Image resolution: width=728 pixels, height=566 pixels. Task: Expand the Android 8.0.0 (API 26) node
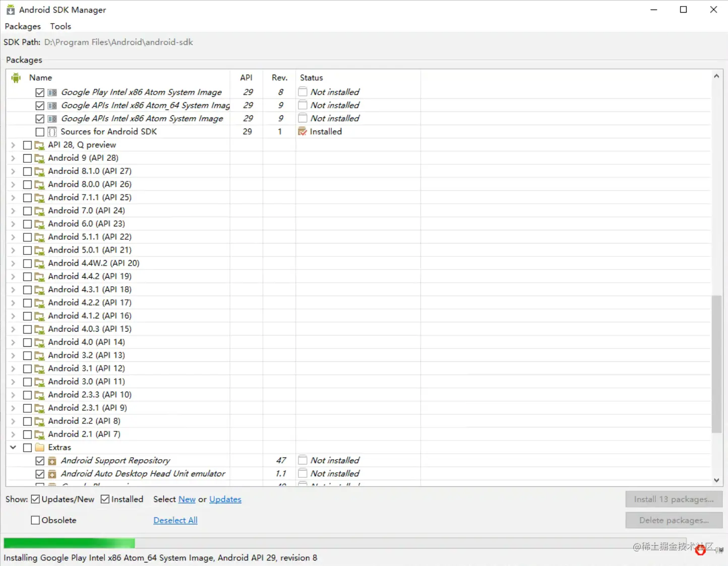click(x=13, y=184)
